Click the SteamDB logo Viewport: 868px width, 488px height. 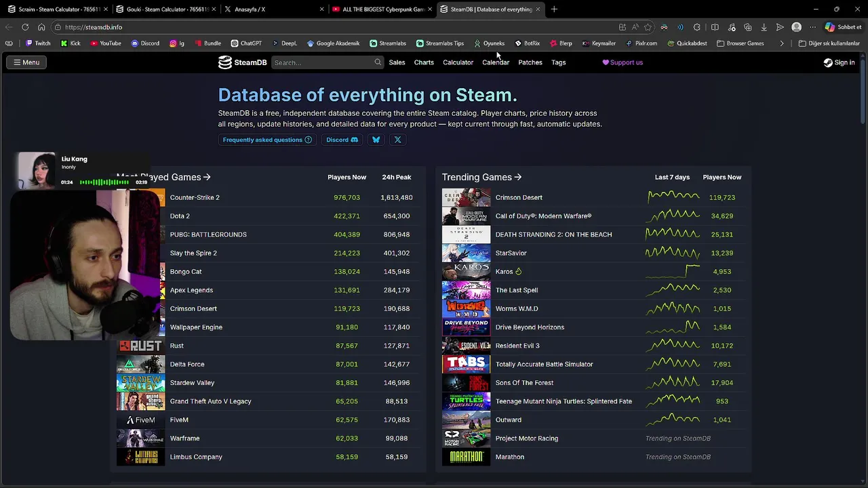coord(242,62)
